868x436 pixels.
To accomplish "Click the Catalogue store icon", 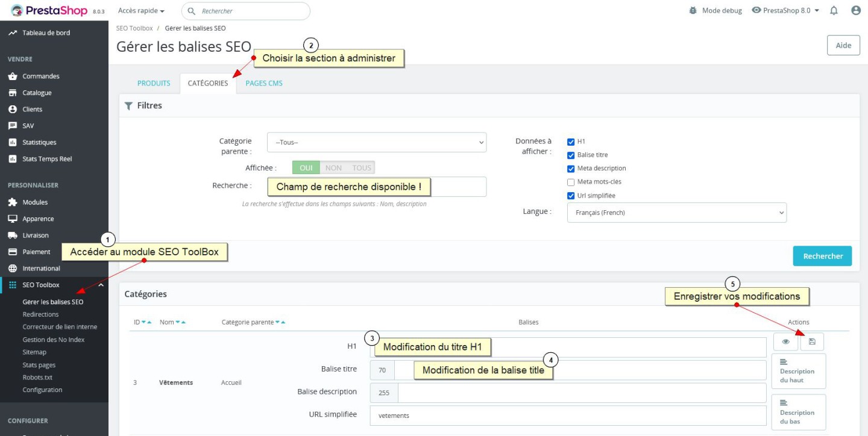I will (13, 93).
